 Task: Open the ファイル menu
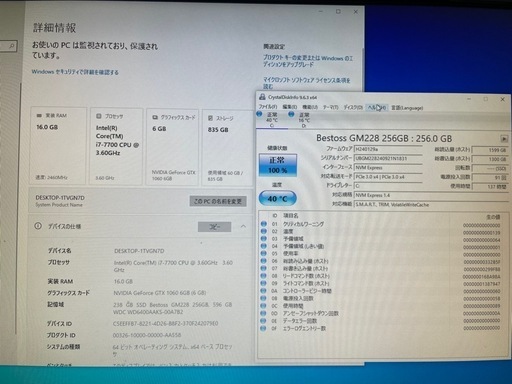(x=268, y=107)
